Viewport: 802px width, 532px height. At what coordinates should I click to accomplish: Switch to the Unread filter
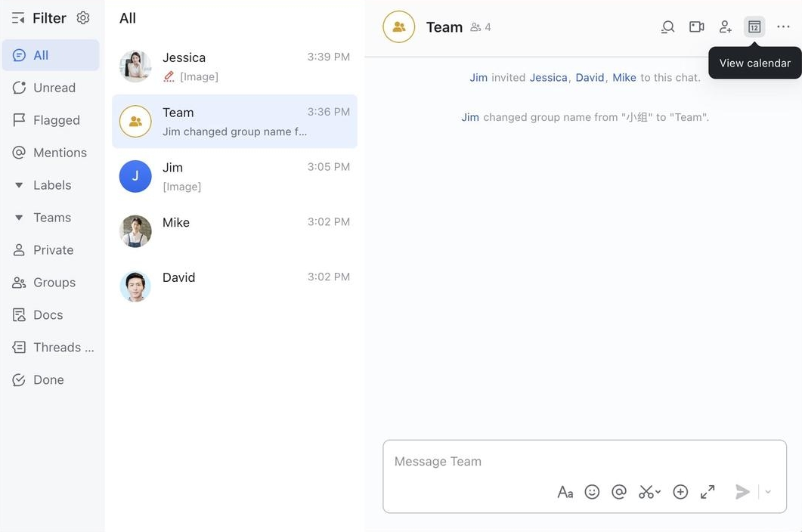click(54, 87)
